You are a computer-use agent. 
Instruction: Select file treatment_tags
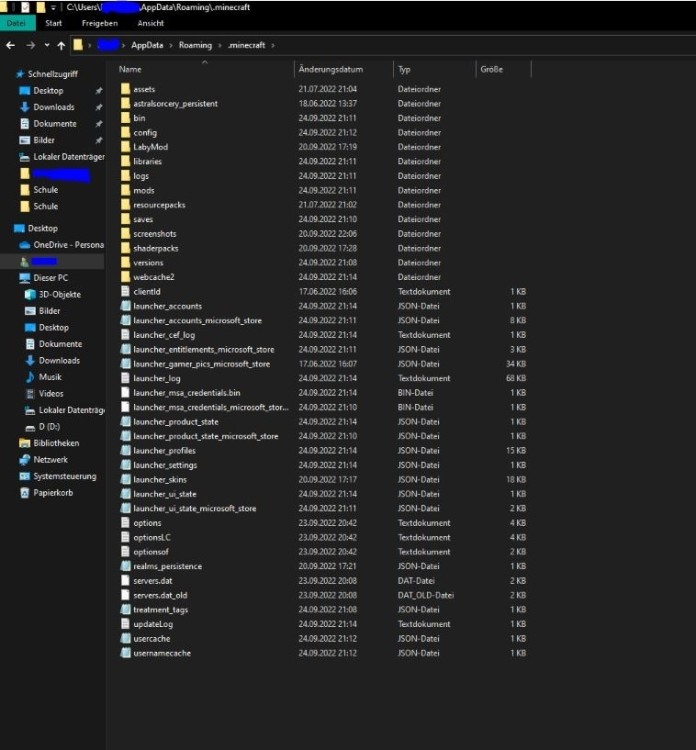[x=161, y=609]
